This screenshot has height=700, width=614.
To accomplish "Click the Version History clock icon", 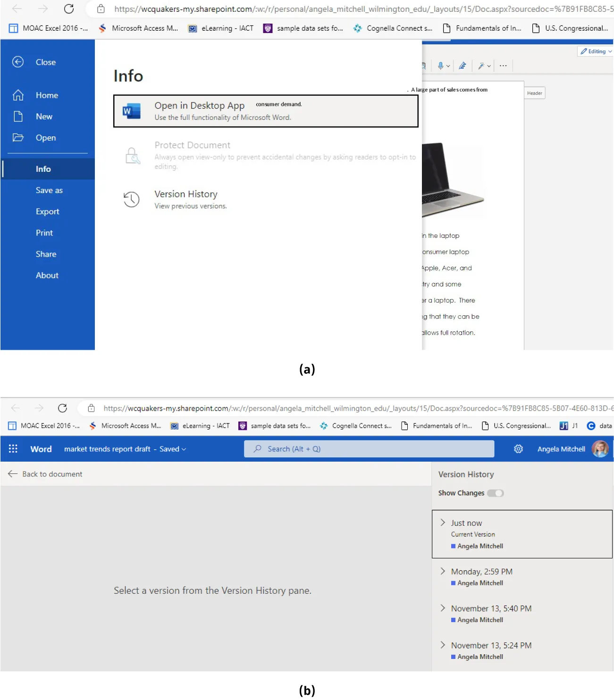I will (131, 199).
